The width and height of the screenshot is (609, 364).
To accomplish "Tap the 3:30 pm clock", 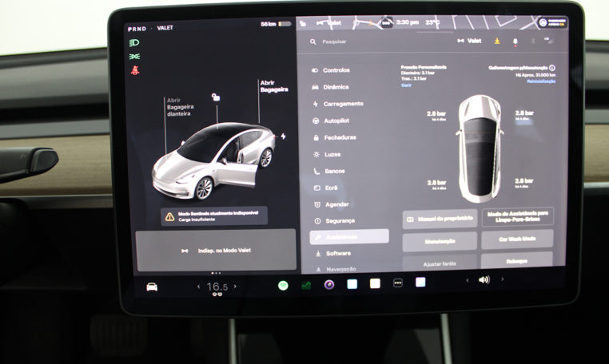I will 407,22.
